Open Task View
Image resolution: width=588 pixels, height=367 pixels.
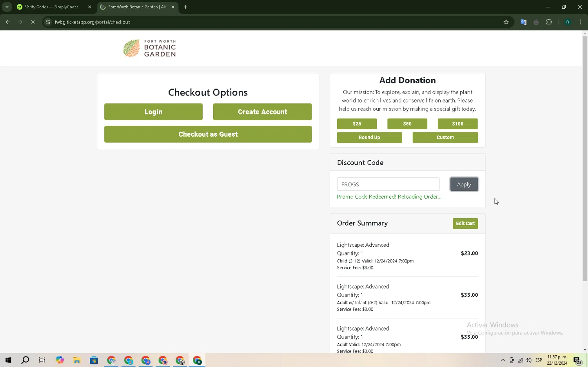(x=42, y=360)
